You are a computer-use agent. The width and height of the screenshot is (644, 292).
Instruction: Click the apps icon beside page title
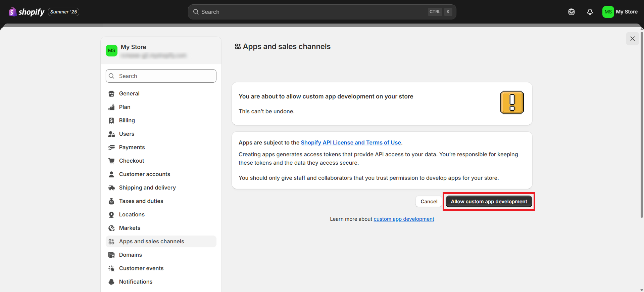[238, 46]
